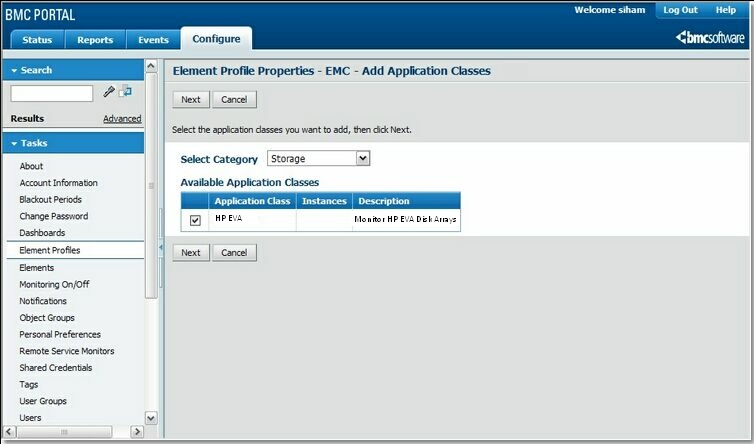Click the Instances column header
The image size is (754, 444).
pos(324,201)
